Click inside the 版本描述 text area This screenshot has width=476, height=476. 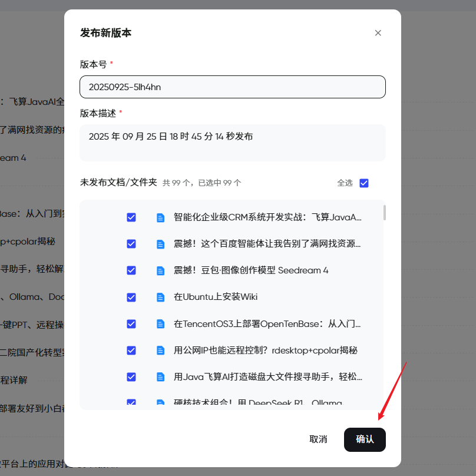coord(232,142)
